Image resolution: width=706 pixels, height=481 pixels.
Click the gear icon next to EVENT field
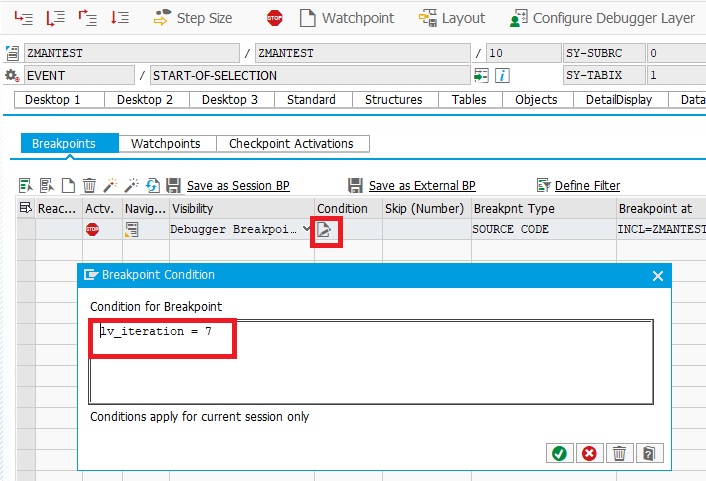pyautogui.click(x=12, y=75)
